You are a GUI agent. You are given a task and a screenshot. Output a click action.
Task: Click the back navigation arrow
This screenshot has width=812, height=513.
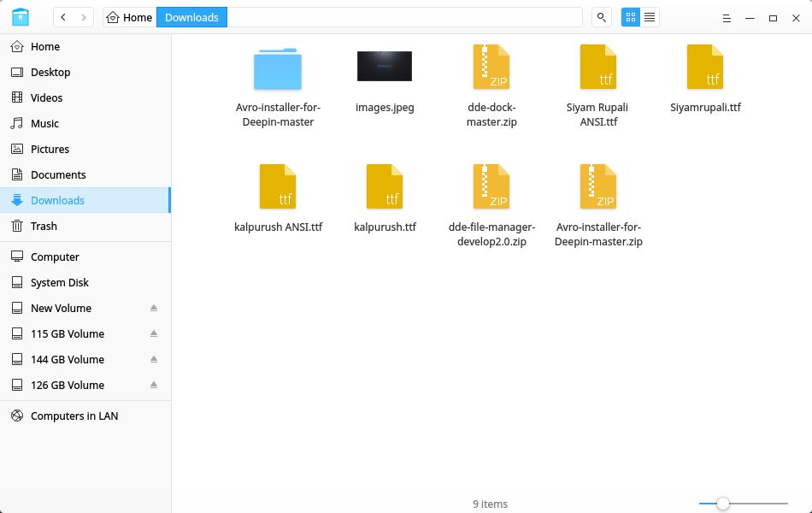(62, 16)
